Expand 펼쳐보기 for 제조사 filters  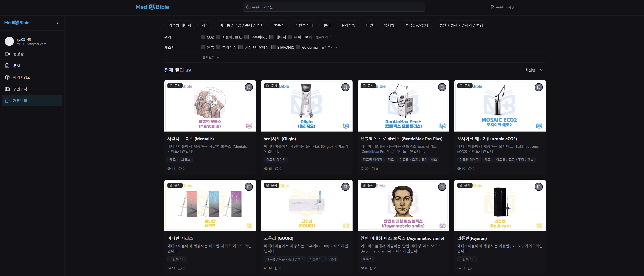pyautogui.click(x=329, y=47)
